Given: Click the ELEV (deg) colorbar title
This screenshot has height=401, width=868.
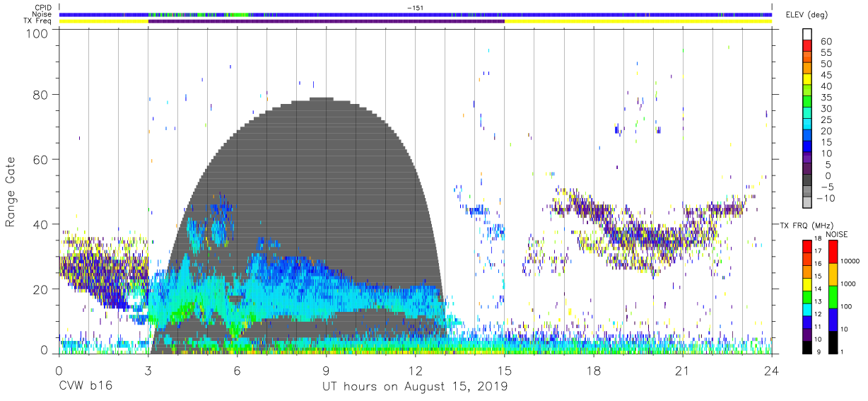Looking at the screenshot, I should [807, 15].
